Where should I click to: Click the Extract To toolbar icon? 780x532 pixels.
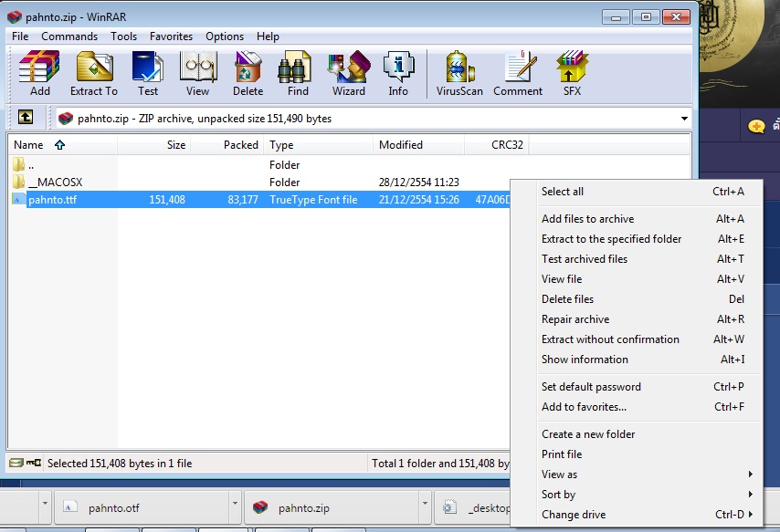point(94,73)
